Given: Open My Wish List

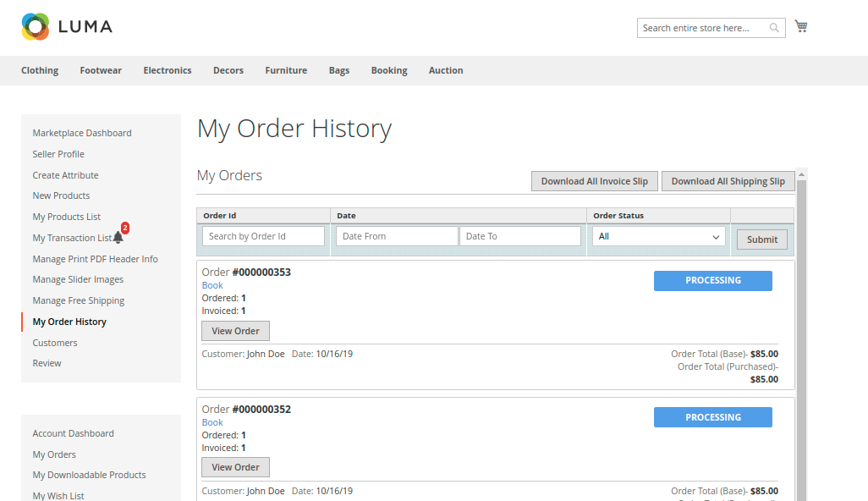Looking at the screenshot, I should [x=58, y=495].
